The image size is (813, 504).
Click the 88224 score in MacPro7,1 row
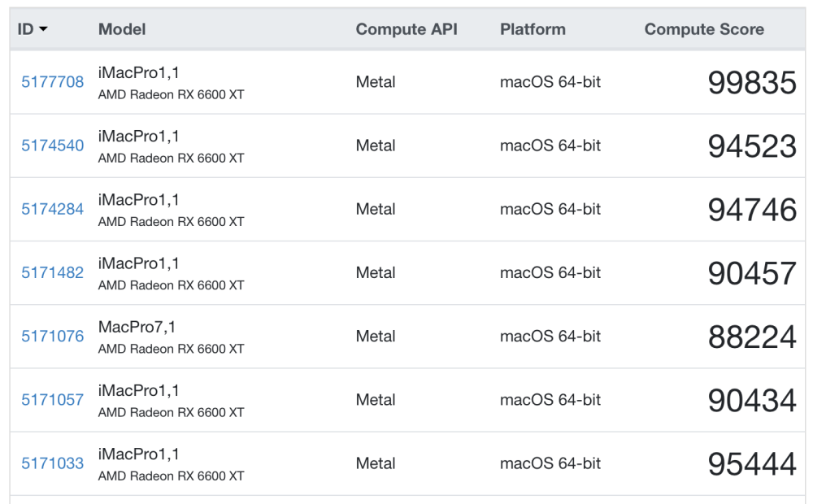pyautogui.click(x=752, y=337)
